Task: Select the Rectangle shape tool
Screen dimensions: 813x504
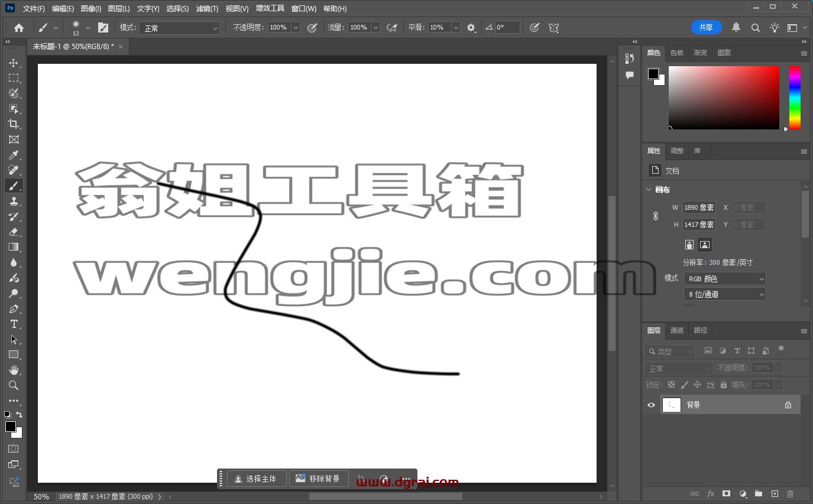Action: pos(14,355)
